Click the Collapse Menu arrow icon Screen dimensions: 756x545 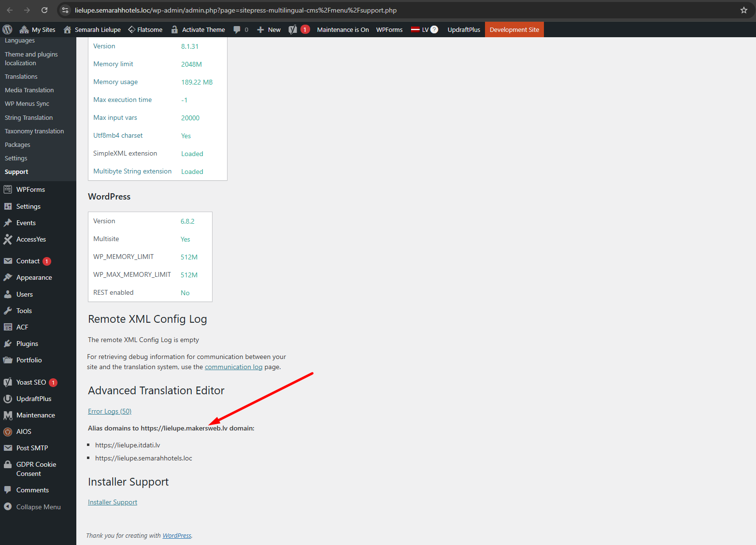coord(8,506)
